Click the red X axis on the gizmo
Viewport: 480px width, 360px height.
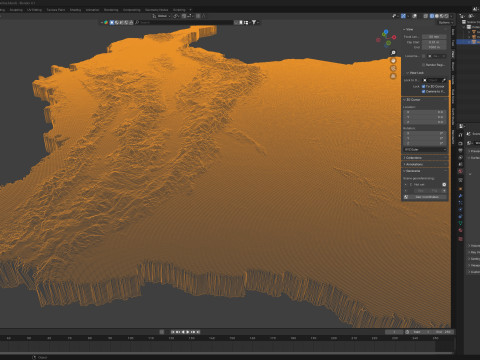tap(394, 37)
